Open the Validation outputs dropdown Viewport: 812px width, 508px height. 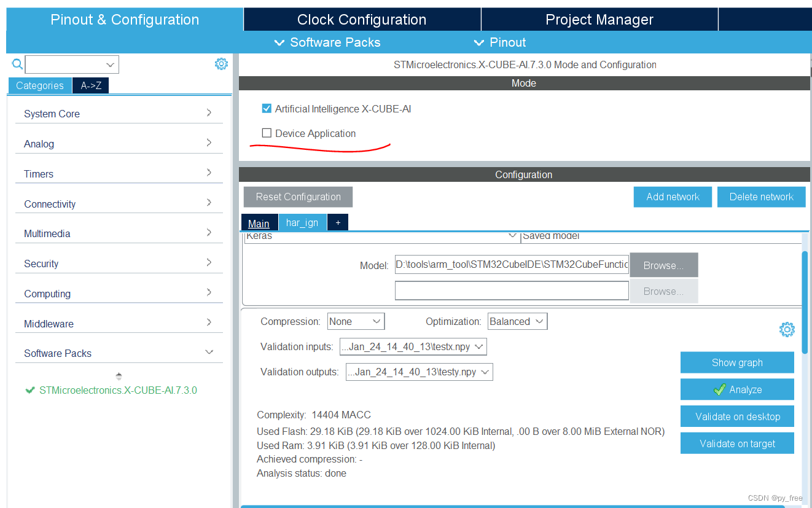point(420,372)
